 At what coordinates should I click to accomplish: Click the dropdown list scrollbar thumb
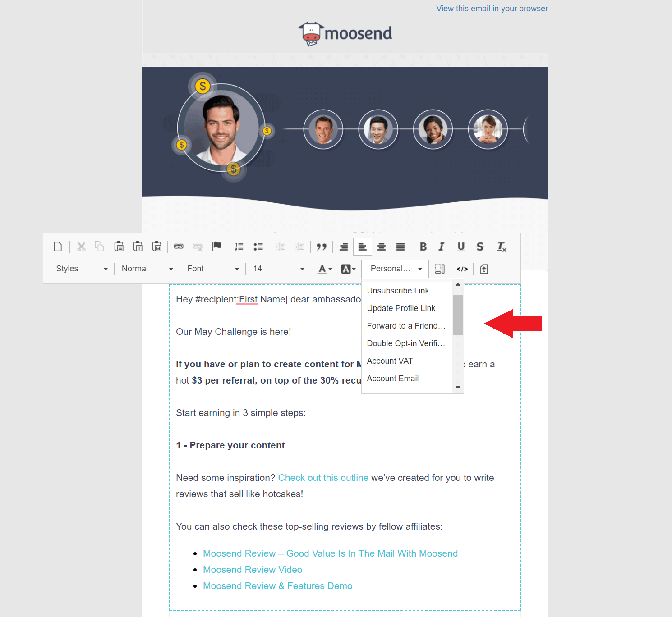[x=458, y=315]
